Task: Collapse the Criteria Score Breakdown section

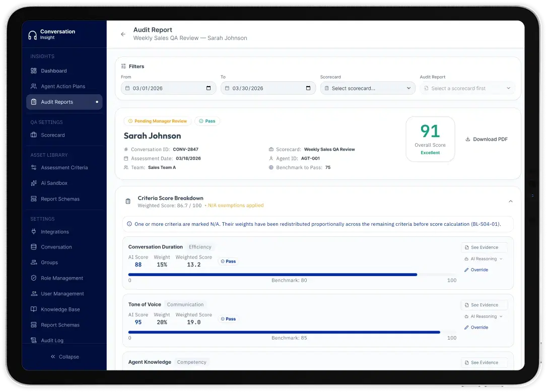Action: (x=510, y=202)
